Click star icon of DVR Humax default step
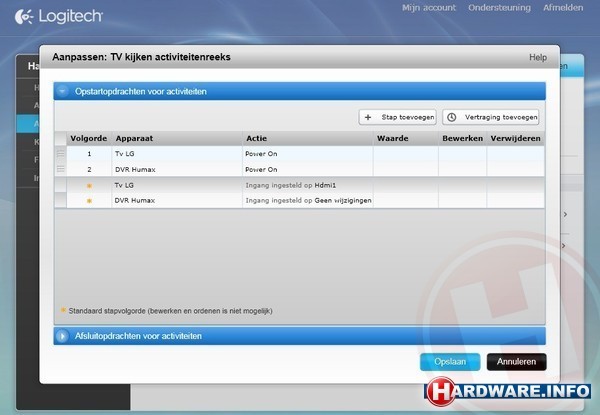The height and width of the screenshot is (415, 600). click(89, 201)
